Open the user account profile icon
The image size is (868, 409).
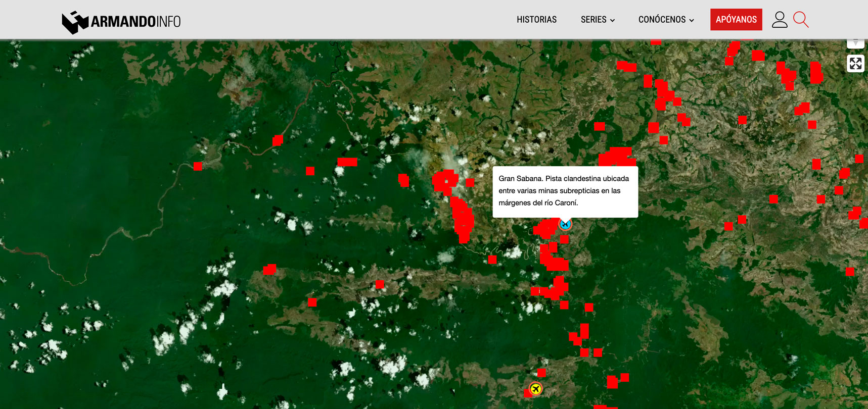point(779,20)
